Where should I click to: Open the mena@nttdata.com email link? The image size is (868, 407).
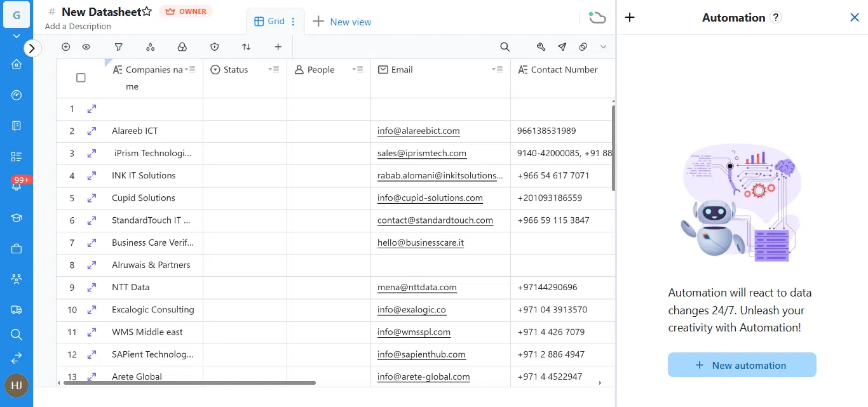pyautogui.click(x=417, y=287)
